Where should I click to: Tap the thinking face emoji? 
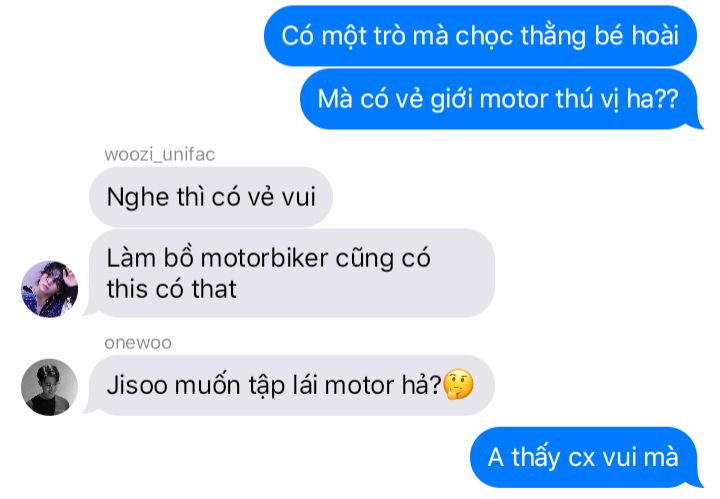pyautogui.click(x=458, y=385)
